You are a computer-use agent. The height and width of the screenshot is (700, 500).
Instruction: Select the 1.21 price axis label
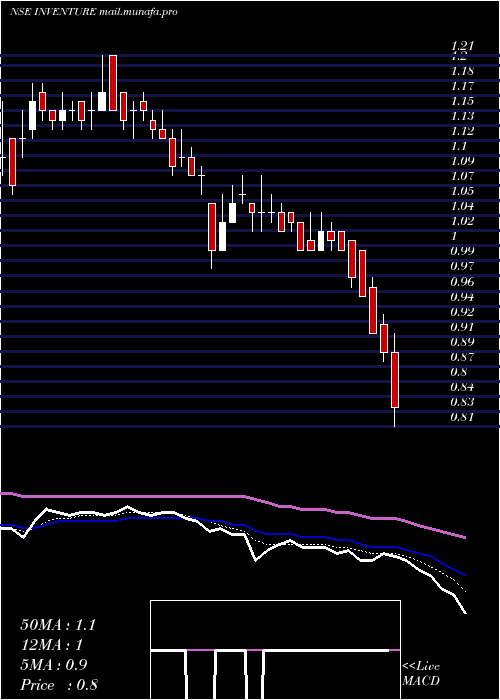(x=462, y=46)
